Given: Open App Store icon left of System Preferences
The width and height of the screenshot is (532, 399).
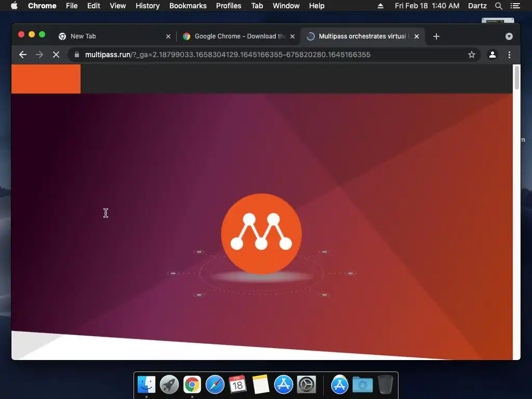Looking at the screenshot, I should (283, 384).
